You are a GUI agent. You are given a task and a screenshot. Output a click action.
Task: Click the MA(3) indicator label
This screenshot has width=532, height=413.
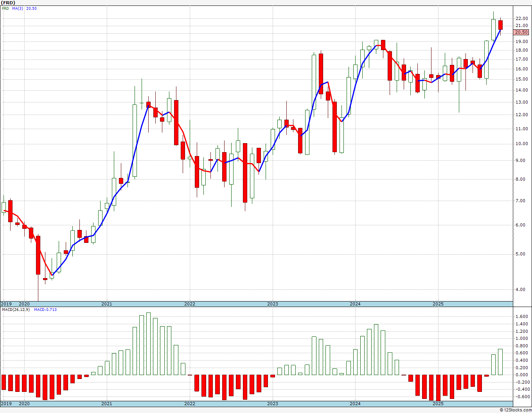pos(18,9)
